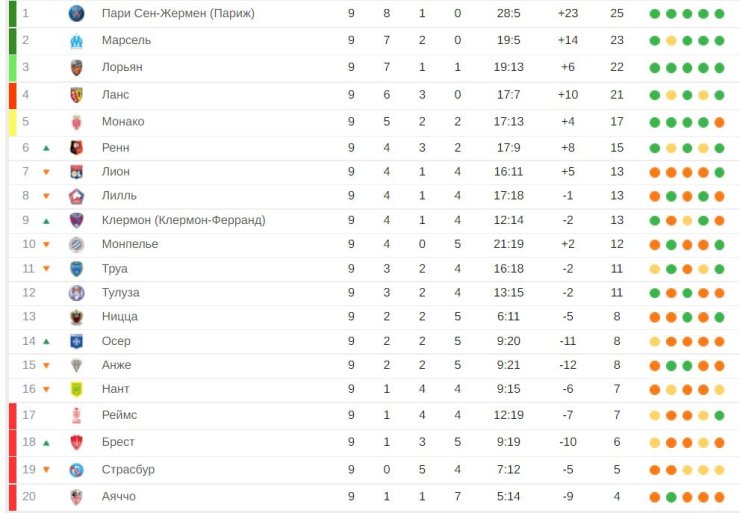Click the Marseille club logo
740x513 pixels.
click(x=76, y=41)
